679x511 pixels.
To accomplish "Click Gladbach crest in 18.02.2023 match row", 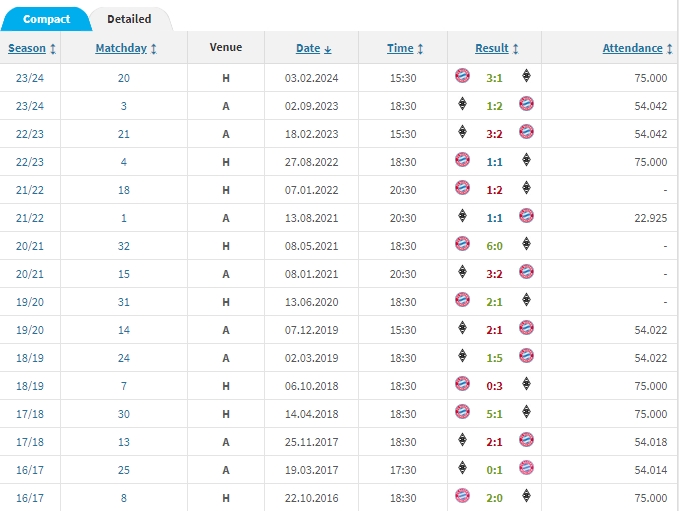I will click(x=463, y=132).
